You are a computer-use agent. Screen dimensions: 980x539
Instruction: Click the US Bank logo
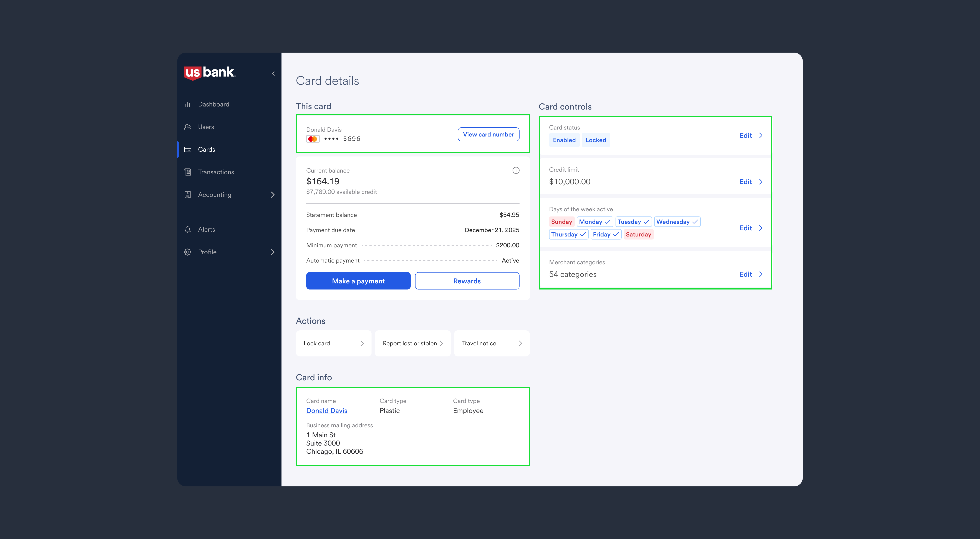click(210, 72)
